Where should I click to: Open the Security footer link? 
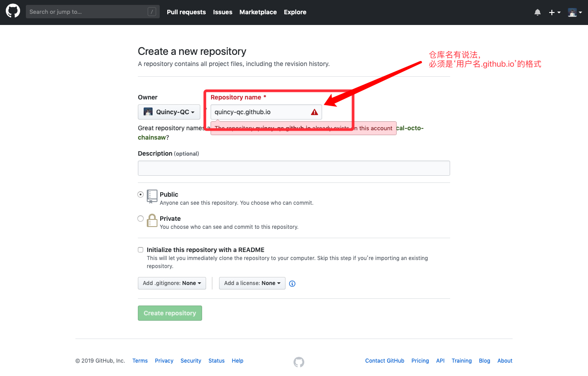click(191, 361)
